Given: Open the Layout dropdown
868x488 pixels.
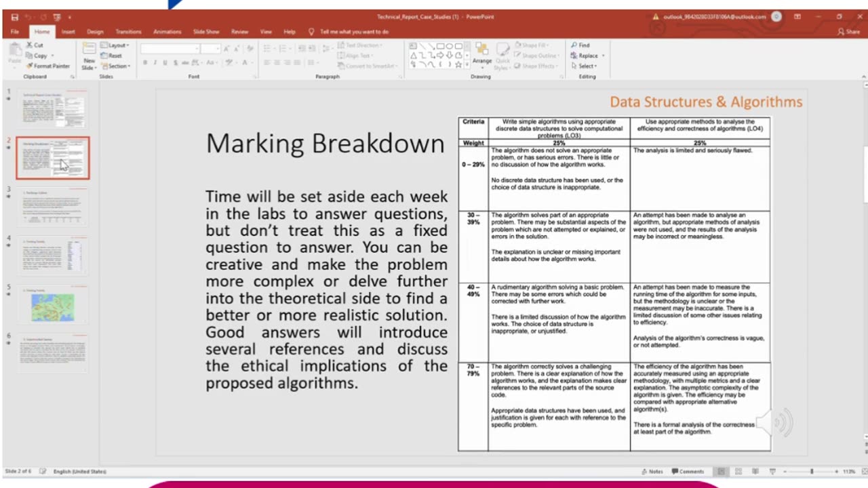Looking at the screenshot, I should 114,45.
